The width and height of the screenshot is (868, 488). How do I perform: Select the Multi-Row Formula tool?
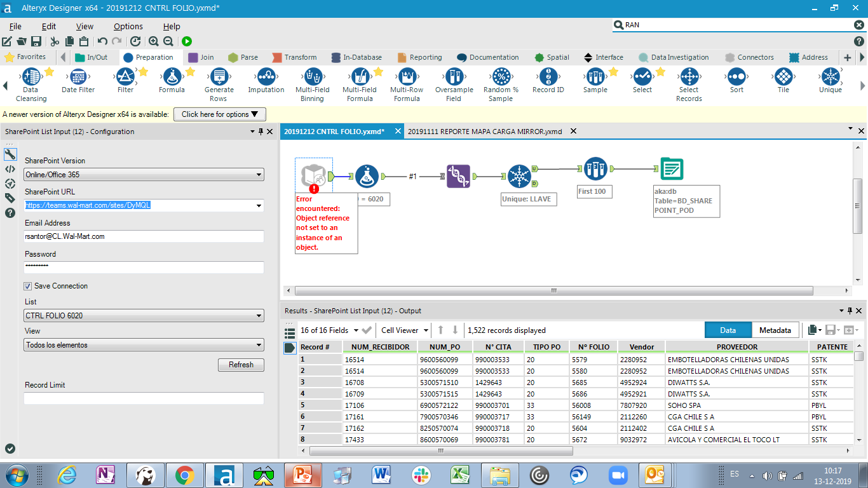coord(407,78)
